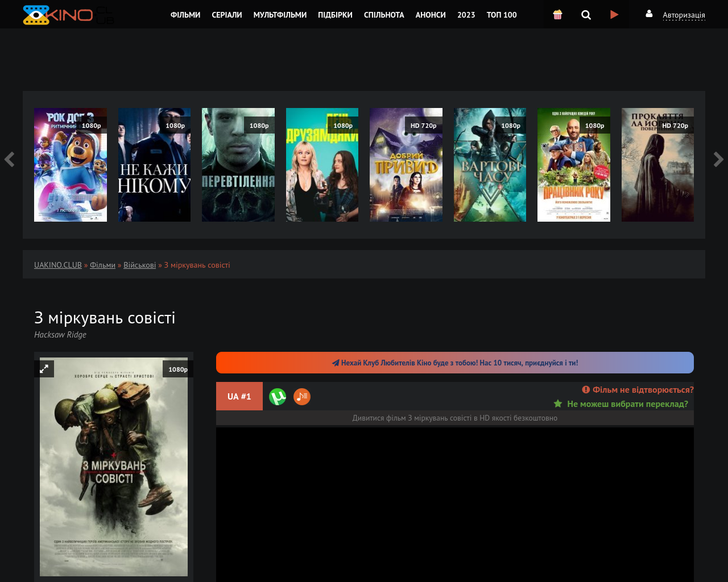The width and height of the screenshot is (728, 582).
Task: Show next movies in carousel
Action: click(x=719, y=160)
